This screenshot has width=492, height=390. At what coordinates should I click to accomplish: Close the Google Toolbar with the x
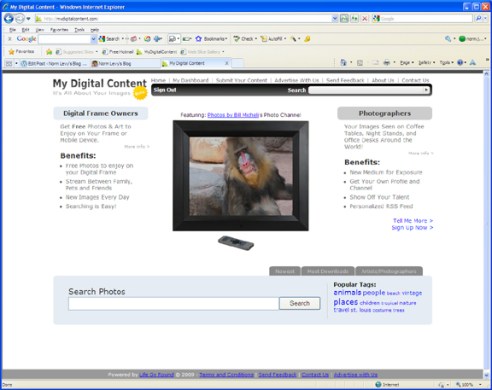pos(10,39)
